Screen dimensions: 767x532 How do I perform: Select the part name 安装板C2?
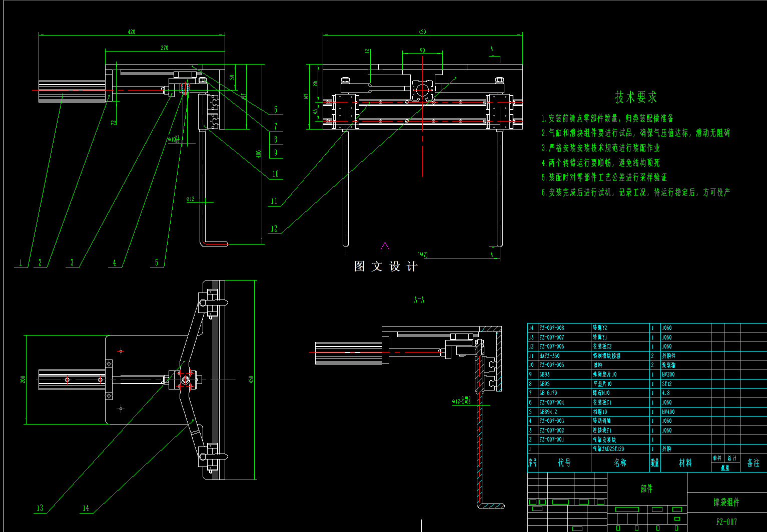(x=602, y=346)
